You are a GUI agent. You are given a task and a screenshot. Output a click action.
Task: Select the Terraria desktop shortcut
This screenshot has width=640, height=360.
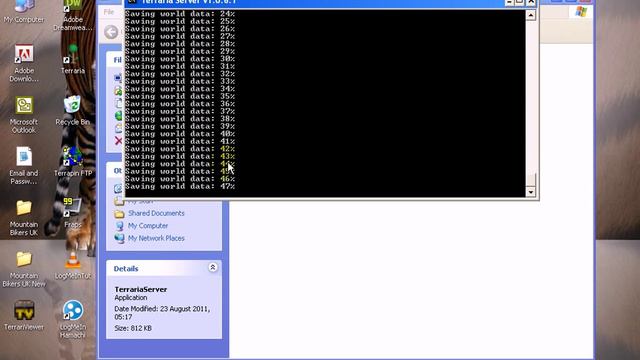[x=73, y=59]
